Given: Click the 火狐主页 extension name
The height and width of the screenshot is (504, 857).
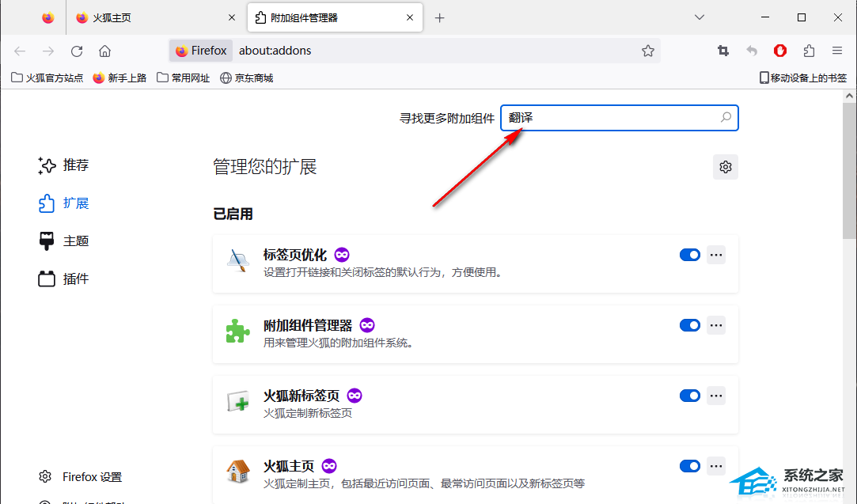Looking at the screenshot, I should [289, 466].
